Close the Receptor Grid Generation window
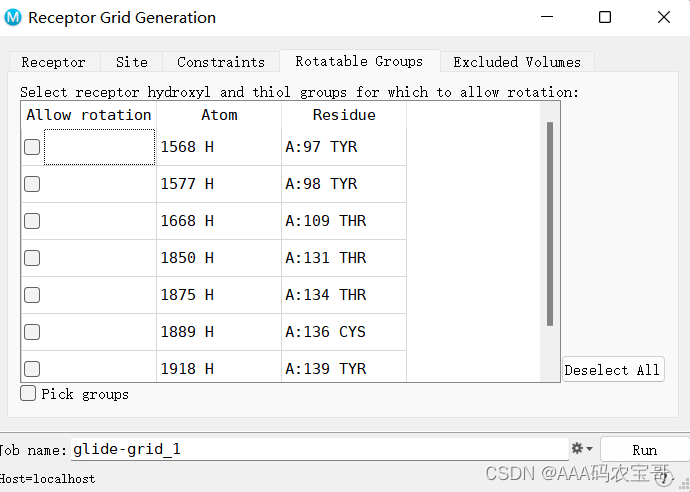 664,17
